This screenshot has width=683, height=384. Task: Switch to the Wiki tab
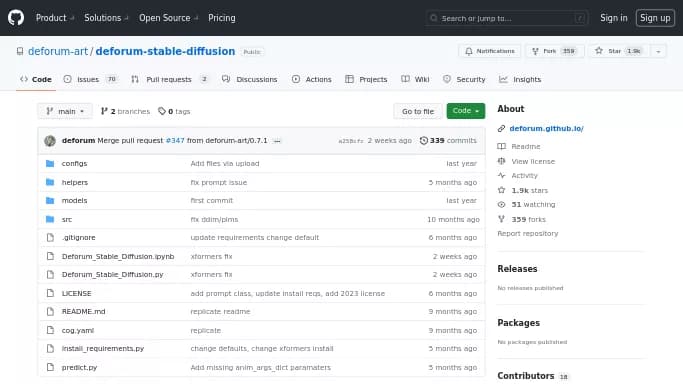pos(416,79)
